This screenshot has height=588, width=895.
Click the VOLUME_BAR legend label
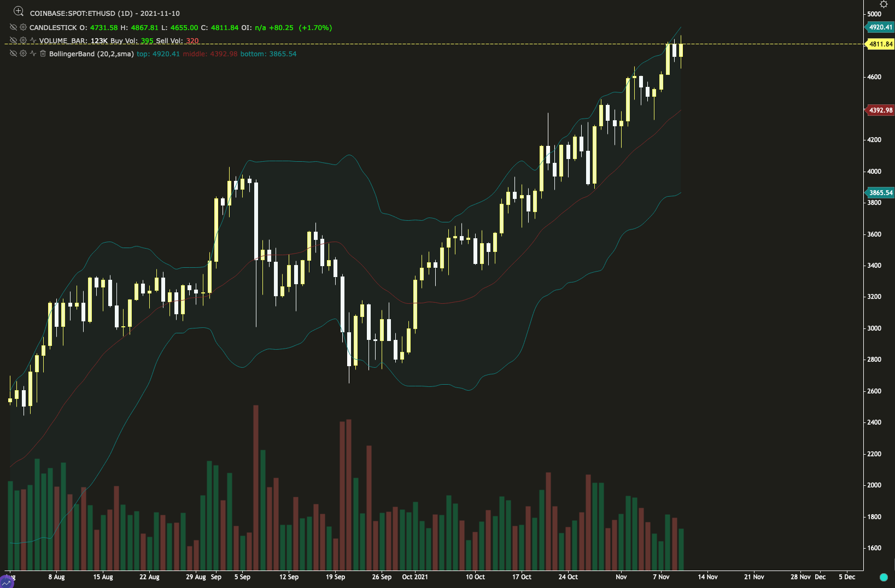tap(63, 41)
